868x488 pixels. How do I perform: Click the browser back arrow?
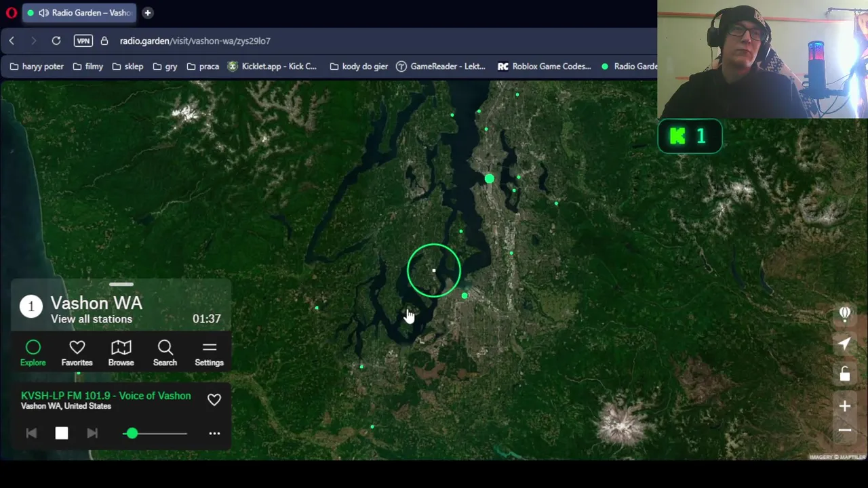[x=12, y=41]
